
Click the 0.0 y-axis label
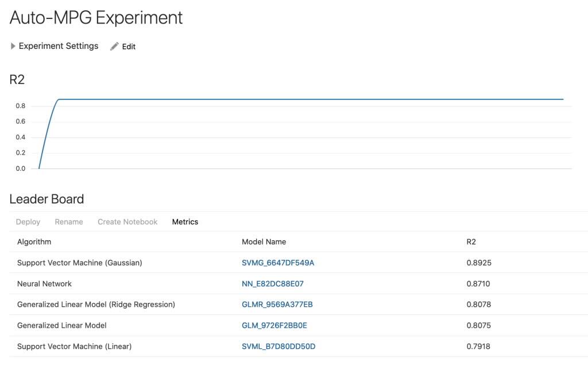21,168
